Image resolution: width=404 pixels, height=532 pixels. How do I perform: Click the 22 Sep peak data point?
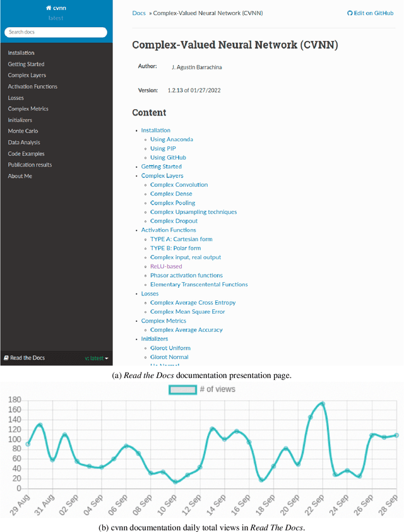click(323, 403)
